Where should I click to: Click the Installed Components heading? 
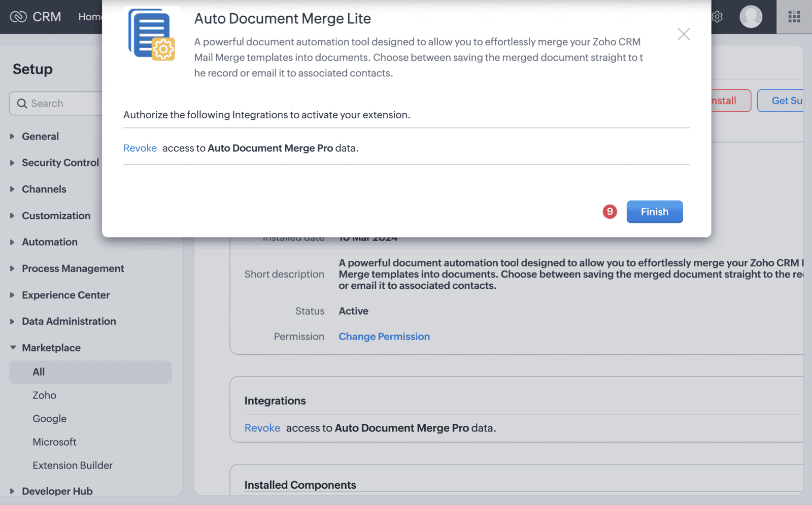pyautogui.click(x=300, y=485)
